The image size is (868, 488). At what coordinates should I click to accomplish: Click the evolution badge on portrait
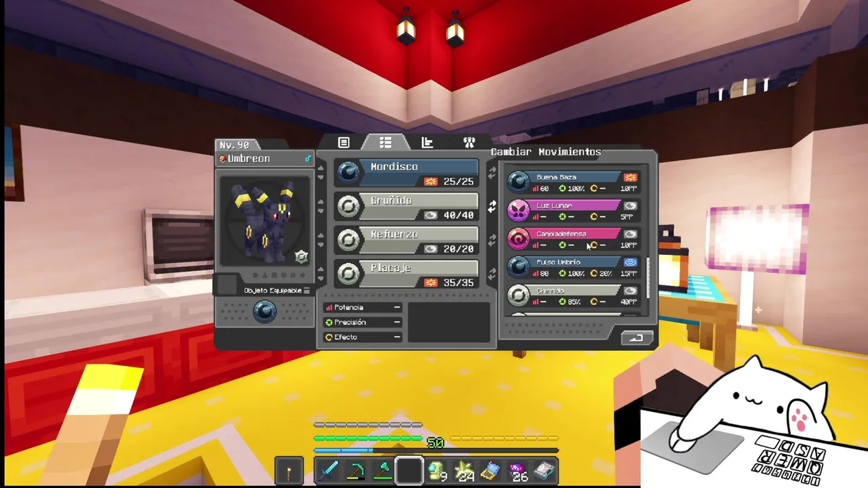pyautogui.click(x=302, y=256)
